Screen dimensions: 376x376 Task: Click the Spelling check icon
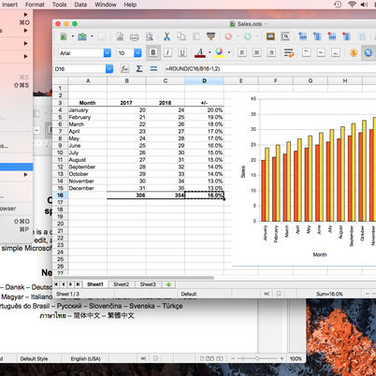(271, 36)
